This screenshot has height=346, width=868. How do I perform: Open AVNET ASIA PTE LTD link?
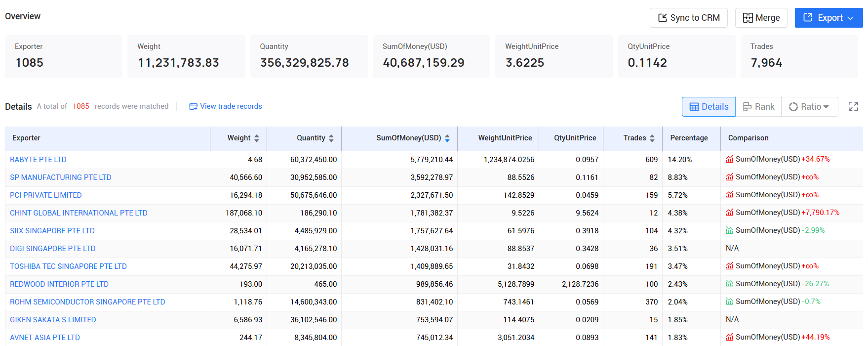pyautogui.click(x=45, y=338)
